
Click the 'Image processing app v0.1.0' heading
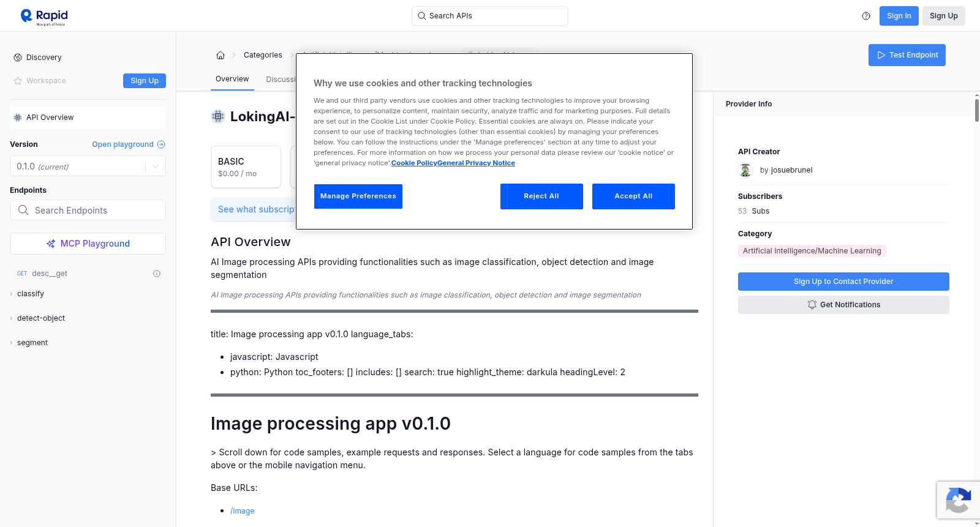[x=331, y=424]
